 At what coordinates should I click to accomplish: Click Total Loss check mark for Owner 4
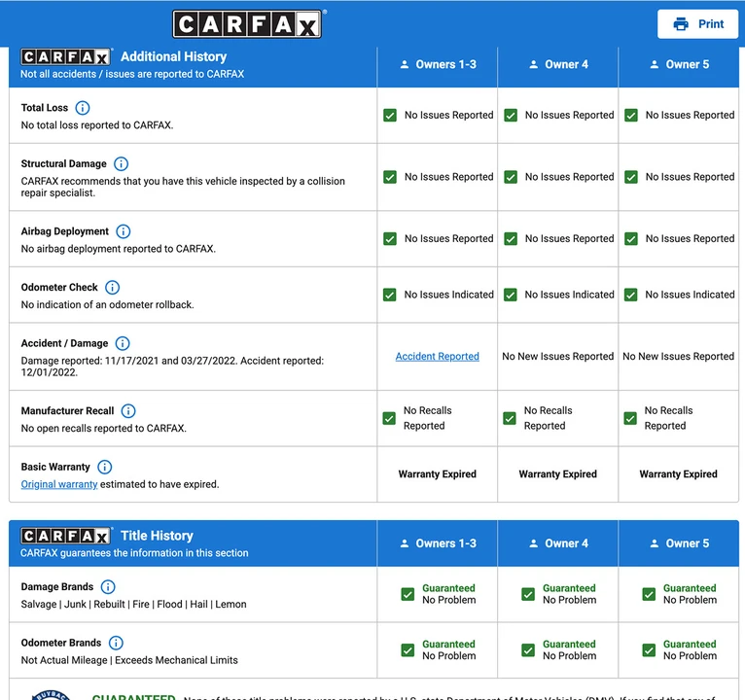tap(511, 116)
